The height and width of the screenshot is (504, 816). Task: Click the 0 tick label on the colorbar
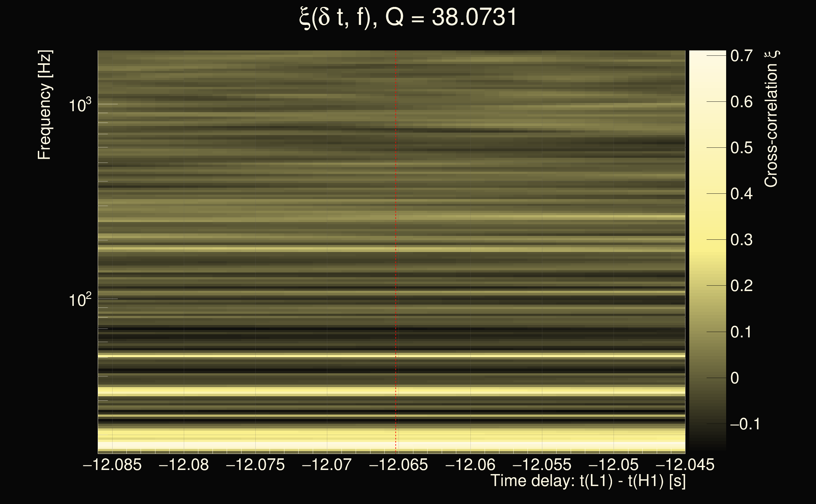(x=735, y=378)
